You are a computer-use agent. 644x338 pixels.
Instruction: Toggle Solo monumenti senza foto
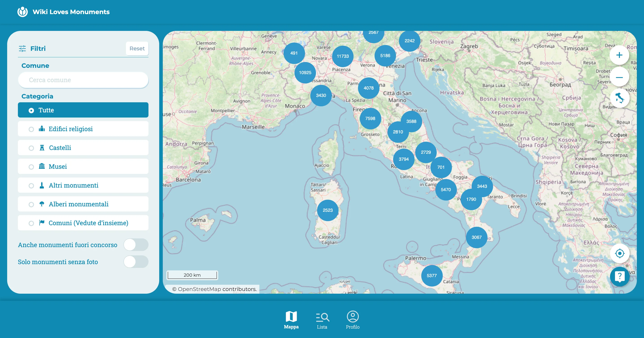pyautogui.click(x=136, y=262)
